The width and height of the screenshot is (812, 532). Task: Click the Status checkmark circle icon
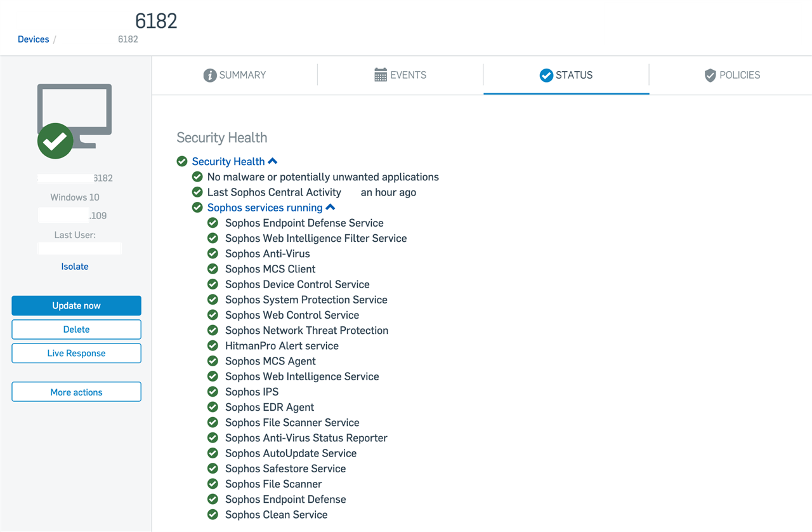[x=546, y=76]
